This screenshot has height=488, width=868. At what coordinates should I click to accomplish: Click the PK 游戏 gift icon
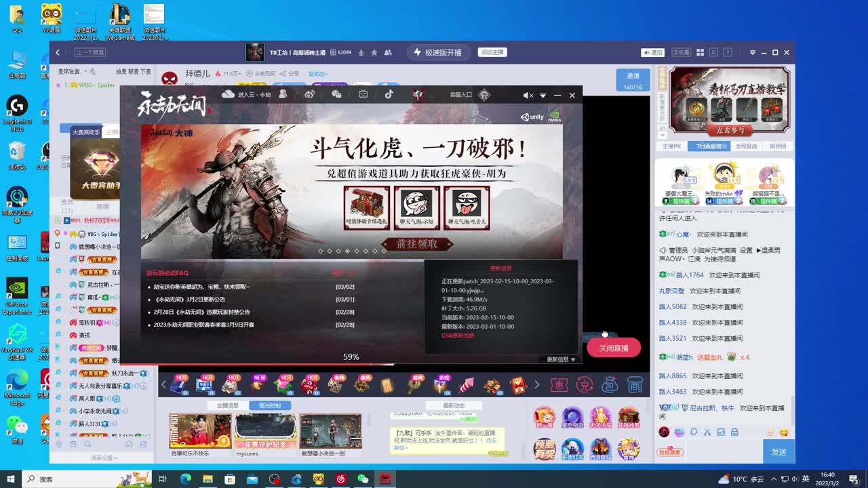coord(441,385)
